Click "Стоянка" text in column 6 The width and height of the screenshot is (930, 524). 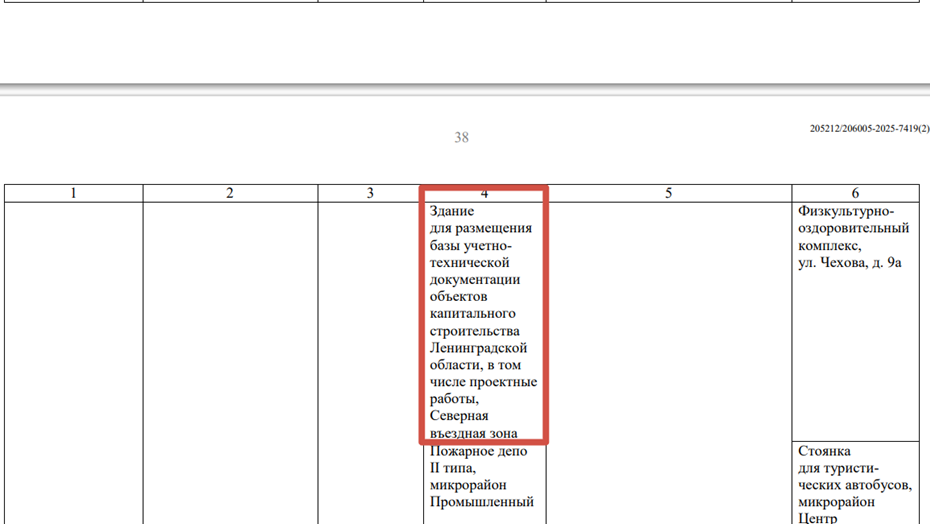point(825,451)
